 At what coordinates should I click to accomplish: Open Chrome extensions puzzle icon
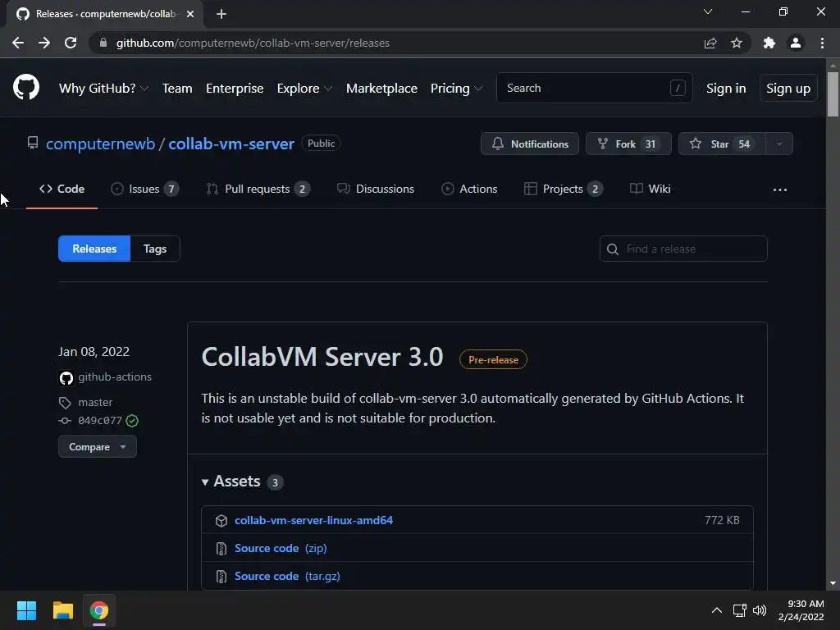click(769, 43)
